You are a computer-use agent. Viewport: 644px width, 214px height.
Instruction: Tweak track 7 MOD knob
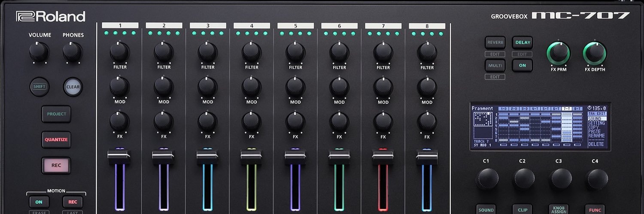pyautogui.click(x=383, y=87)
